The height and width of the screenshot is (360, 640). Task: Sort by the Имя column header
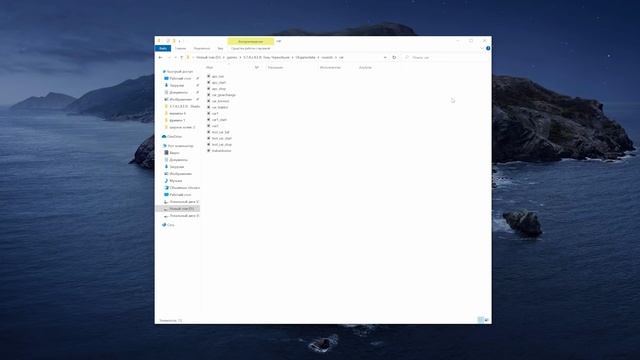coord(209,67)
